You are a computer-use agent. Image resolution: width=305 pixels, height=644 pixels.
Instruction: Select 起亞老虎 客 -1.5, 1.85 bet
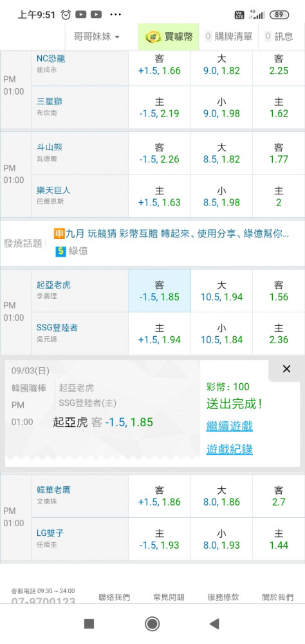tap(160, 291)
